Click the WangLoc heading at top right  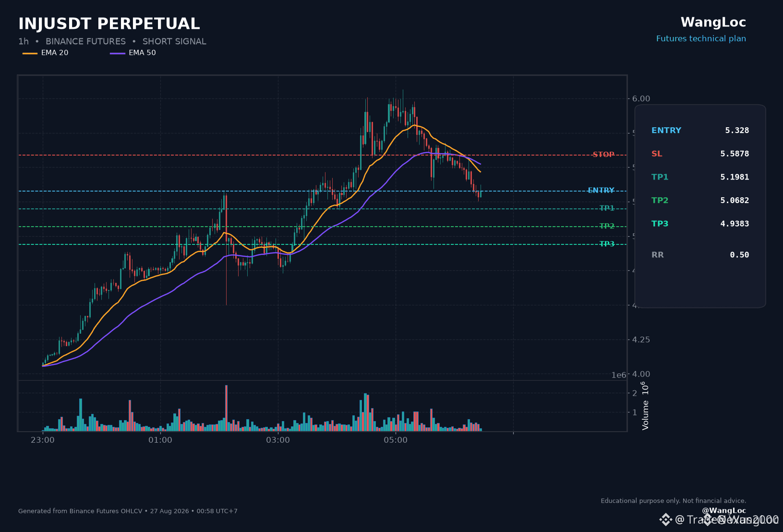(x=713, y=22)
